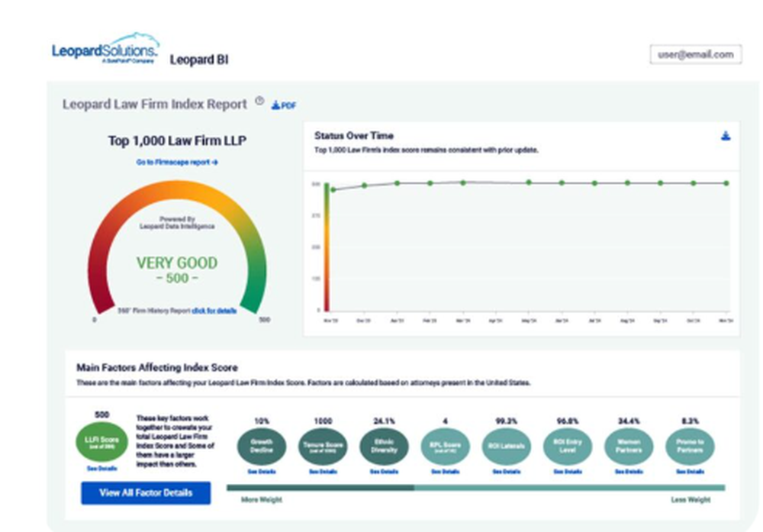
Task: Open See Details under Growth Decline
Action: coord(262,472)
